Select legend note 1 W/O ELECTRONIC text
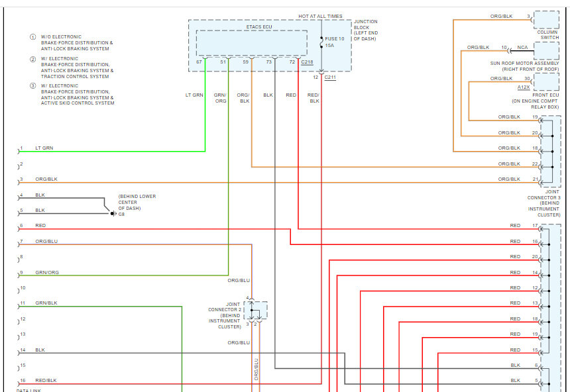 click(77, 43)
